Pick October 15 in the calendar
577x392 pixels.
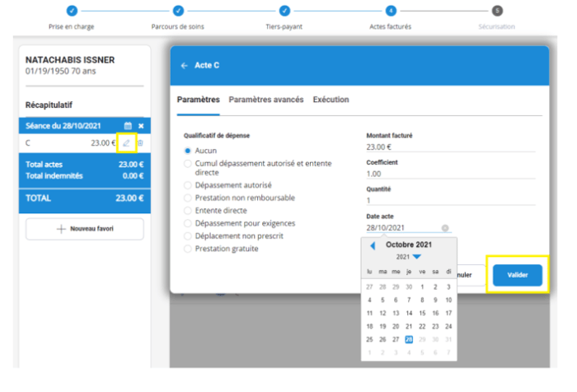[x=421, y=313]
